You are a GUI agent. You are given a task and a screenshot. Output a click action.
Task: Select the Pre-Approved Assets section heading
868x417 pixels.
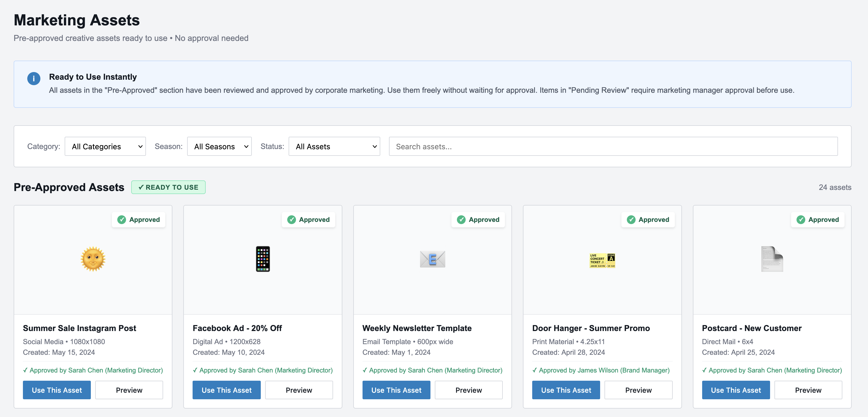point(69,187)
